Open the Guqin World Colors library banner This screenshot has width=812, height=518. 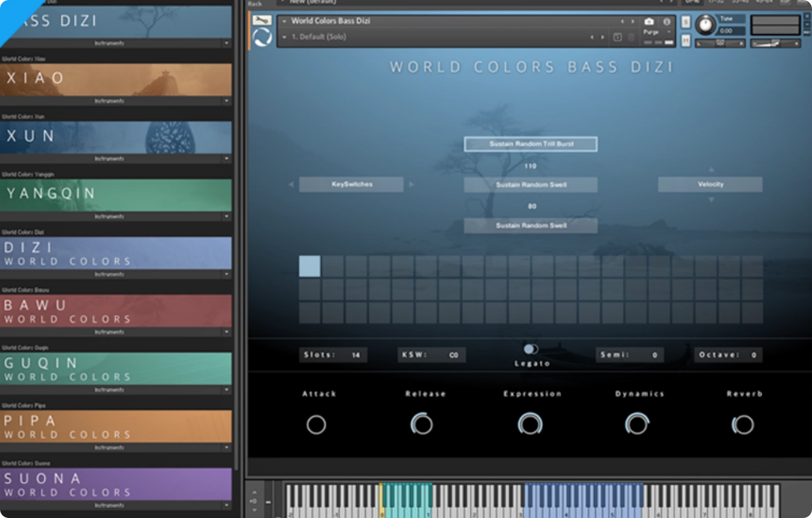(x=116, y=368)
